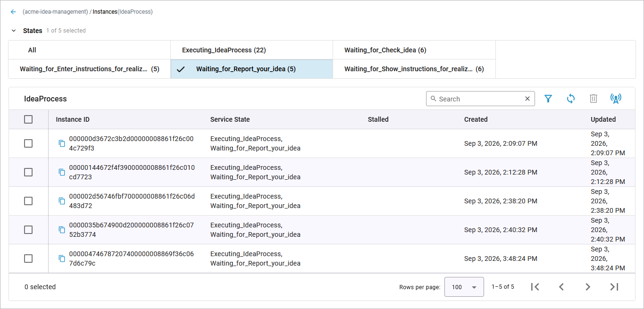Image resolution: width=644 pixels, height=309 pixels.
Task: Select the row checkbox for 000002d56746fbf7
Action: pyautogui.click(x=28, y=201)
